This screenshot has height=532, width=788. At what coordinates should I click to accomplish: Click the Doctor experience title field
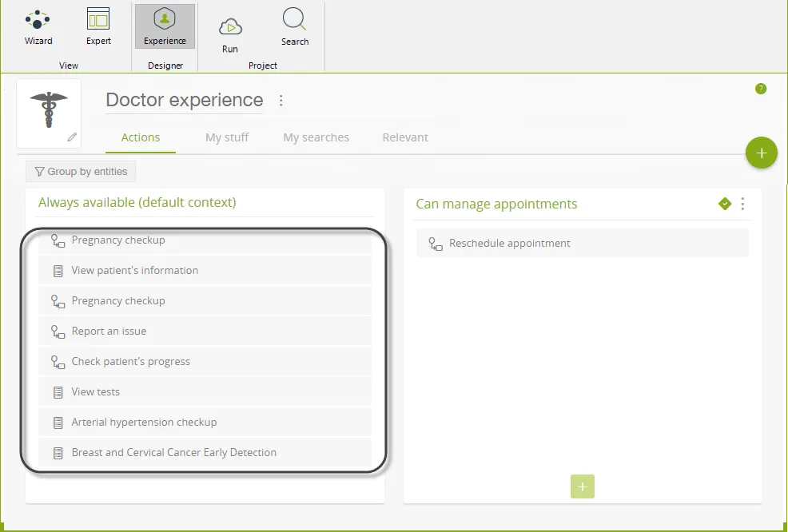tap(184, 100)
